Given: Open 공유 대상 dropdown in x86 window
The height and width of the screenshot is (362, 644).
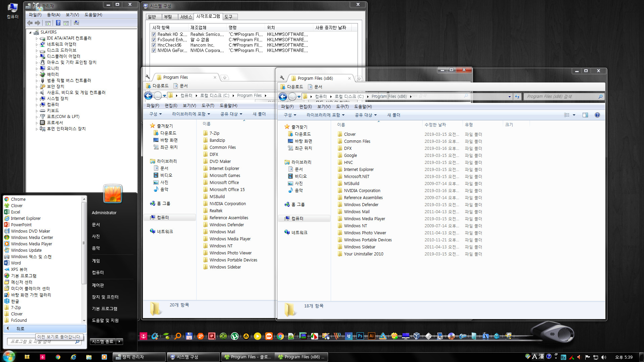Looking at the screenshot, I should [x=366, y=115].
